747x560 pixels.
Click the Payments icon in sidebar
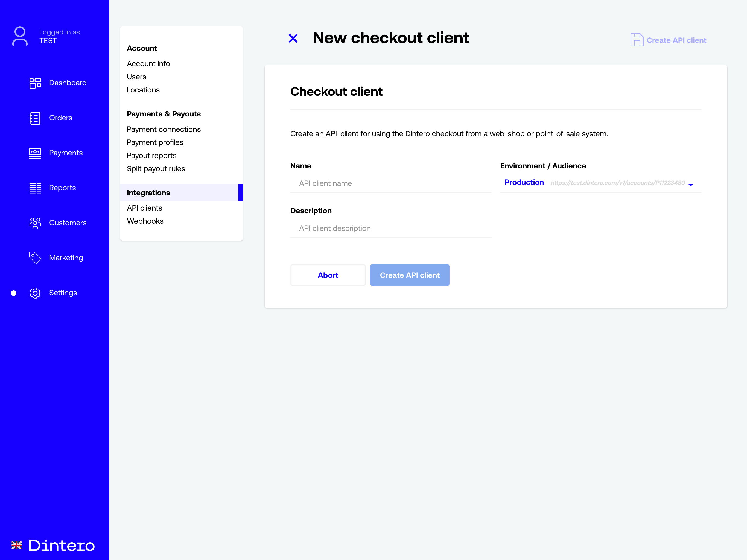35,152
